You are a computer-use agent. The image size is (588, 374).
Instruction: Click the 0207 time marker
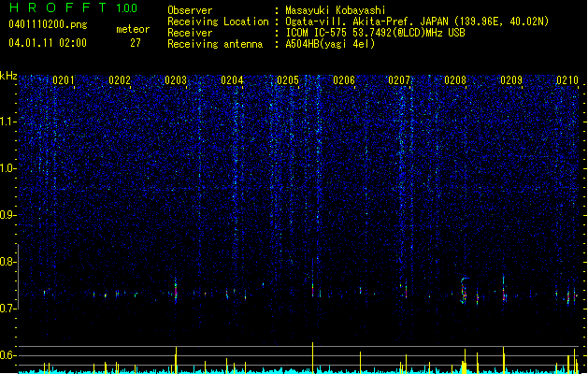coord(399,79)
